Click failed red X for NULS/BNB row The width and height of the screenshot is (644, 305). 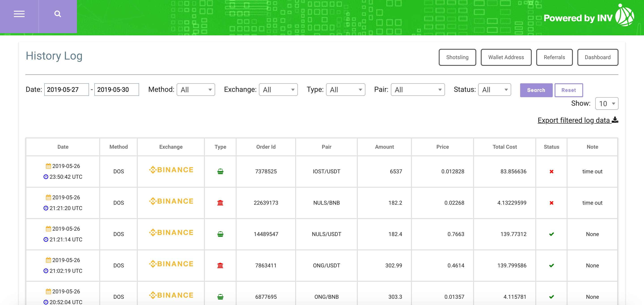(551, 203)
